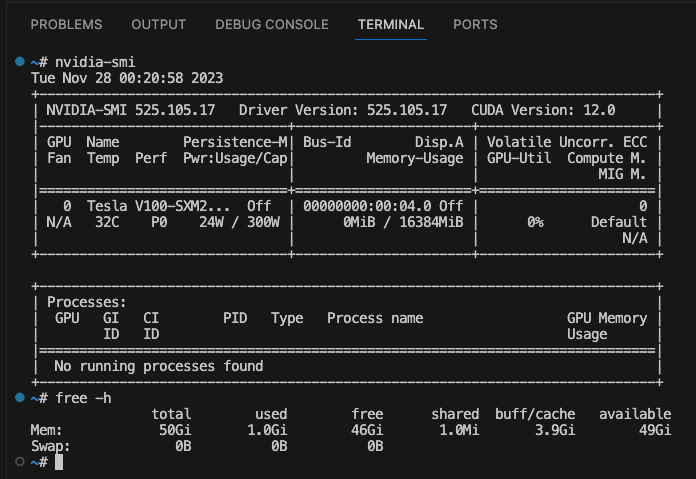Click the available column header
Screen dimensions: 696x479
coord(635,414)
